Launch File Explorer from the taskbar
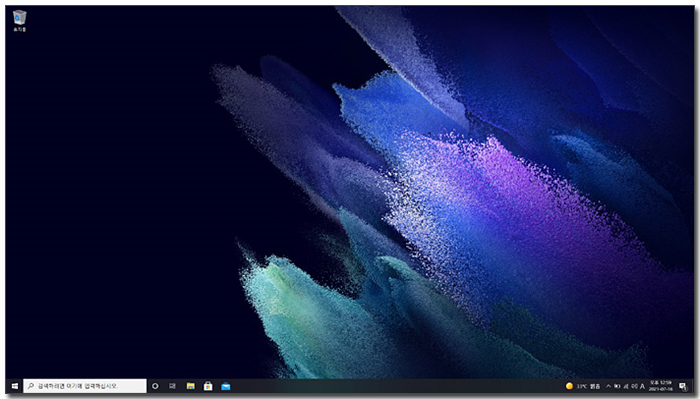The image size is (700, 399). pos(191,386)
